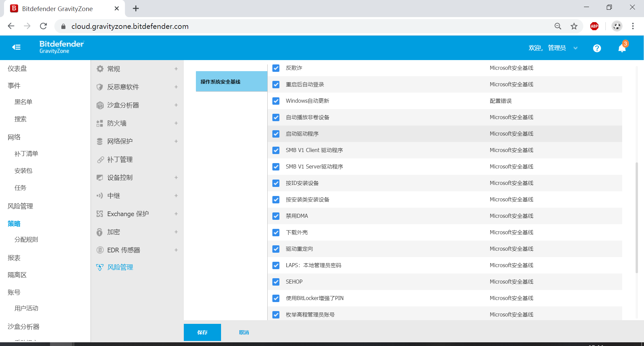Open 仪表盘 in the left navigation
Image resolution: width=644 pixels, height=346 pixels.
(x=17, y=68)
